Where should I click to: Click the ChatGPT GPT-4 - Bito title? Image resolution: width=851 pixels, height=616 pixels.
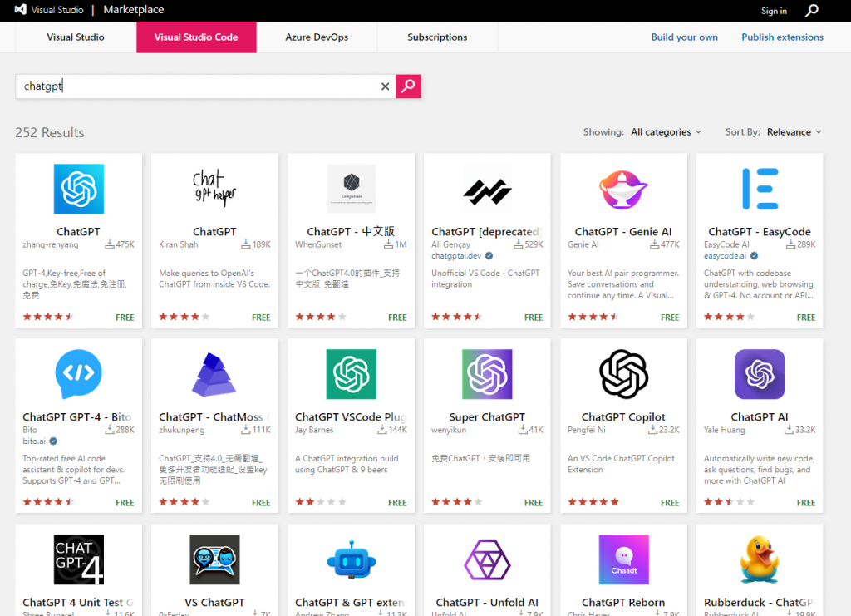tap(77, 416)
